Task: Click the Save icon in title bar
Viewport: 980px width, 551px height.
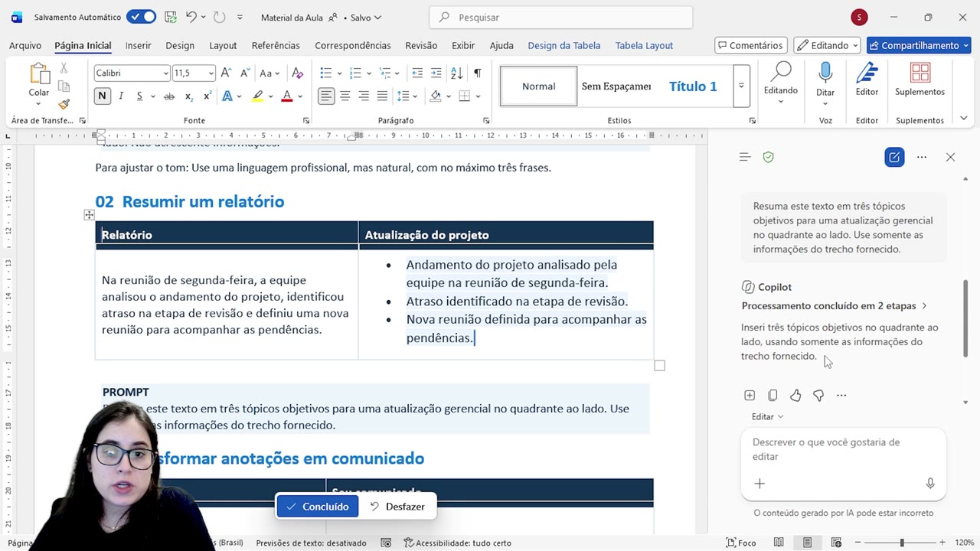Action: [x=171, y=17]
